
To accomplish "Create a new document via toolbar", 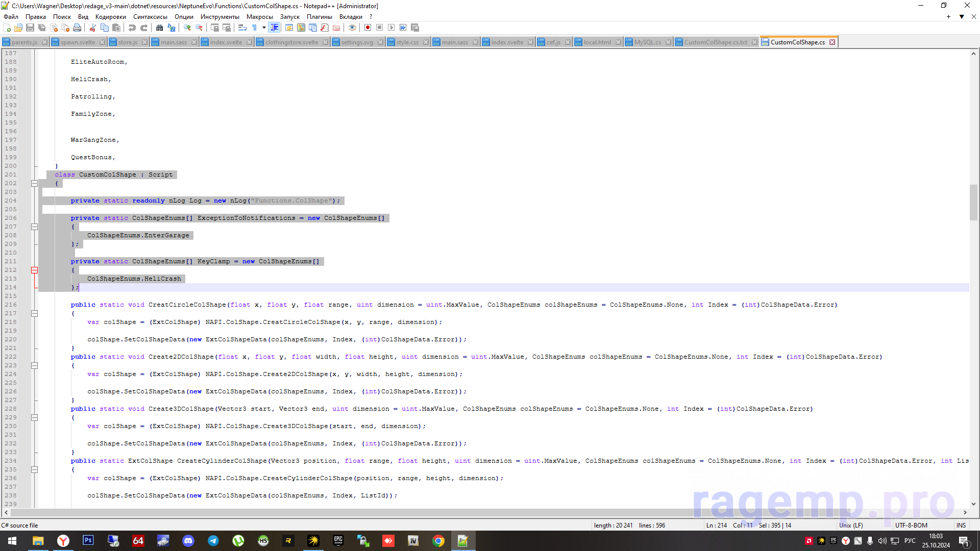I will coord(7,28).
